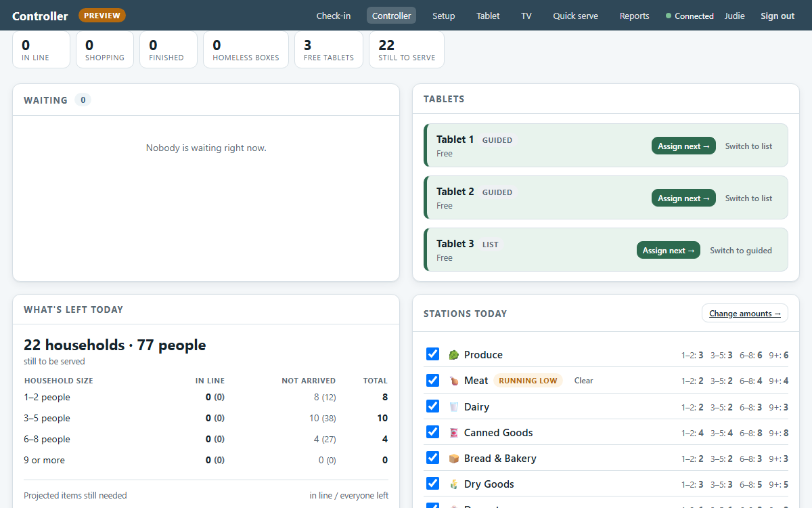Click the Still to Serve stat card

407,49
